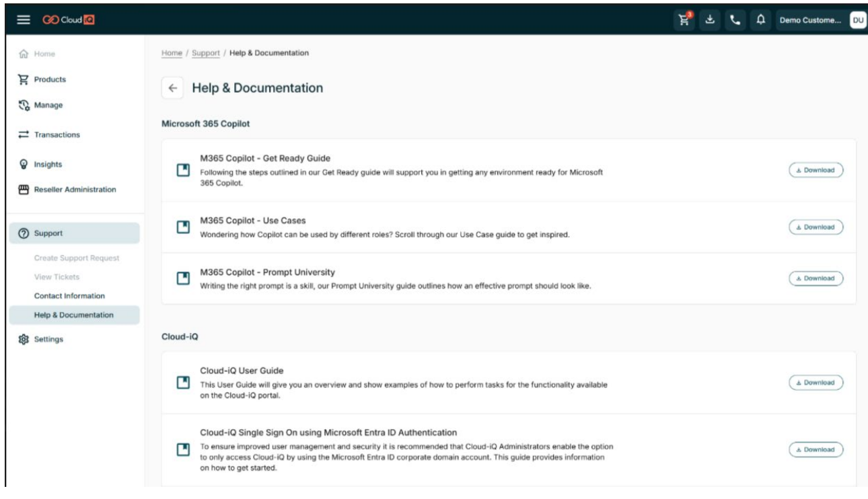This screenshot has width=868, height=499.
Task: Click the Get Ready Guide document icon
Action: click(182, 170)
